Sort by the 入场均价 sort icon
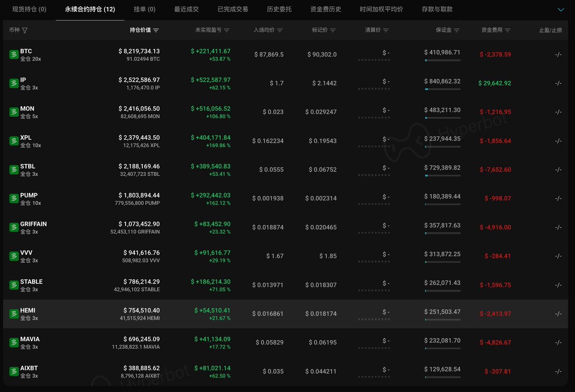Viewport: 575px width, 392px height. click(x=280, y=30)
